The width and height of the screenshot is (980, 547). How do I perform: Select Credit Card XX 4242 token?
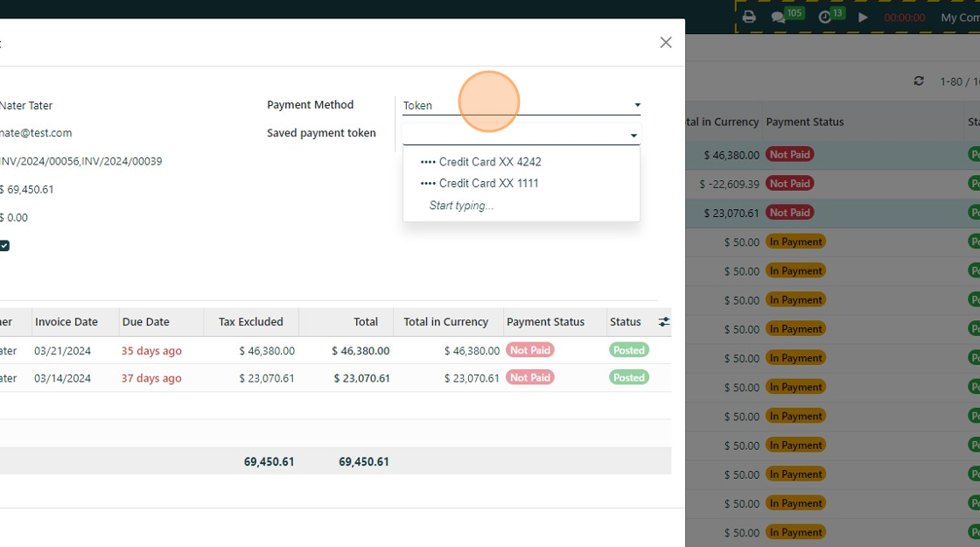[x=489, y=162]
